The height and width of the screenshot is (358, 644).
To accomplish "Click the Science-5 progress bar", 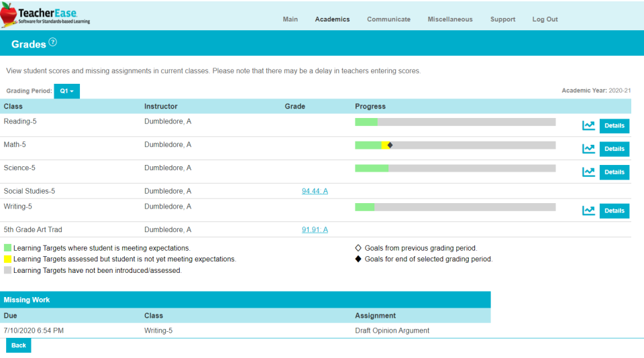I will [455, 168].
